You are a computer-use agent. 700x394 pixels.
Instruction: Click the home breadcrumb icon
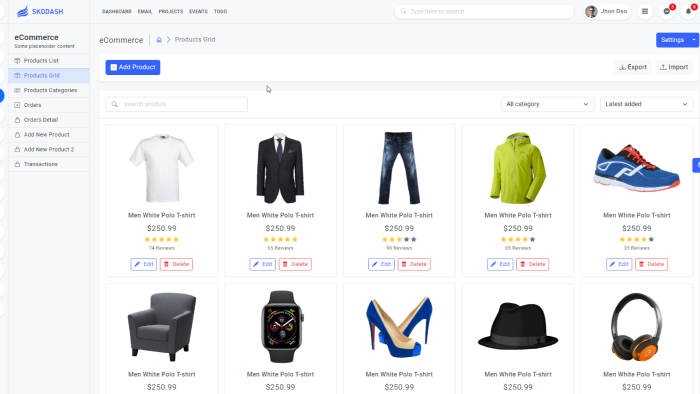[159, 40]
